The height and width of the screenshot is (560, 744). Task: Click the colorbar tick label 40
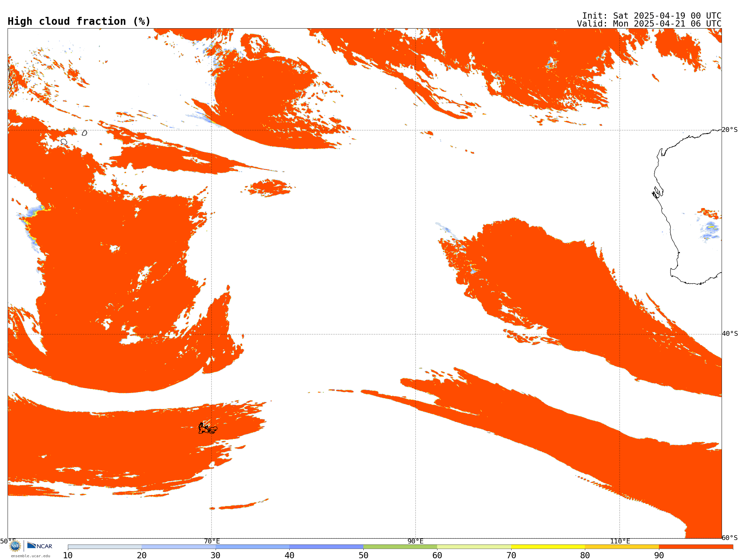point(289,555)
